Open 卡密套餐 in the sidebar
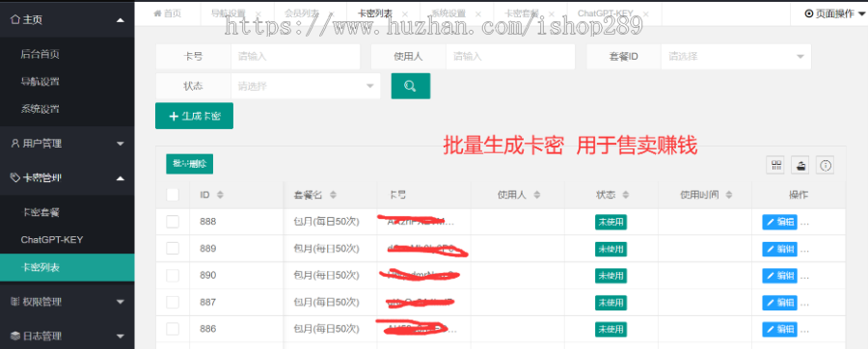 tap(67, 212)
